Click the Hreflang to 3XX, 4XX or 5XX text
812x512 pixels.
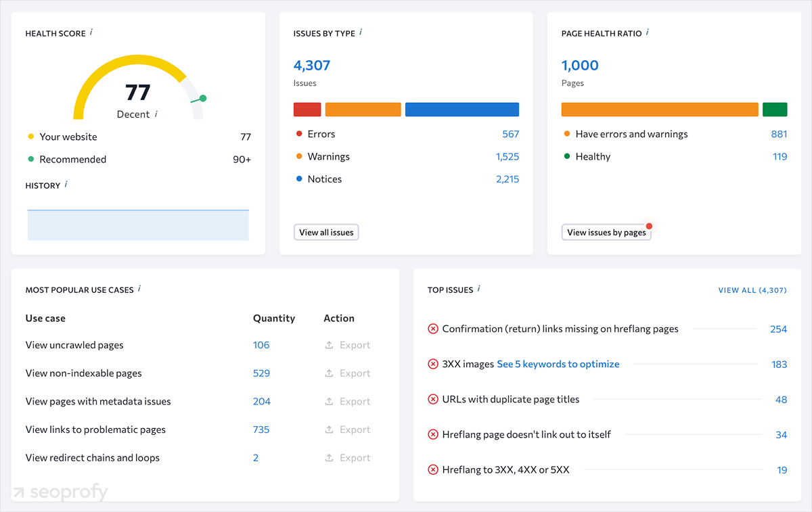505,469
